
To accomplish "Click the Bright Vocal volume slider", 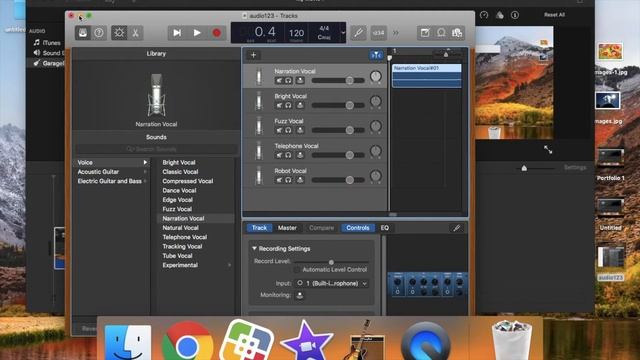I will point(338,105).
